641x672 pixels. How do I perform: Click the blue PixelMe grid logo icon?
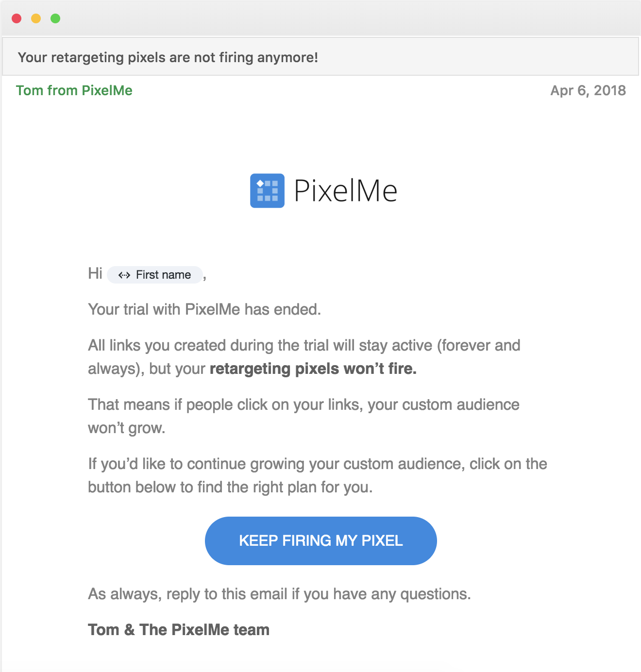267,190
